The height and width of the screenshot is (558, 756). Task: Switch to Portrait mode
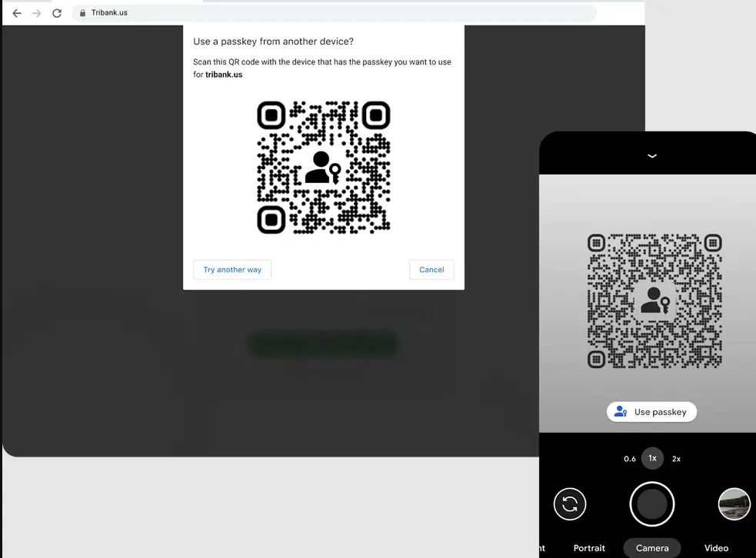tap(589, 548)
